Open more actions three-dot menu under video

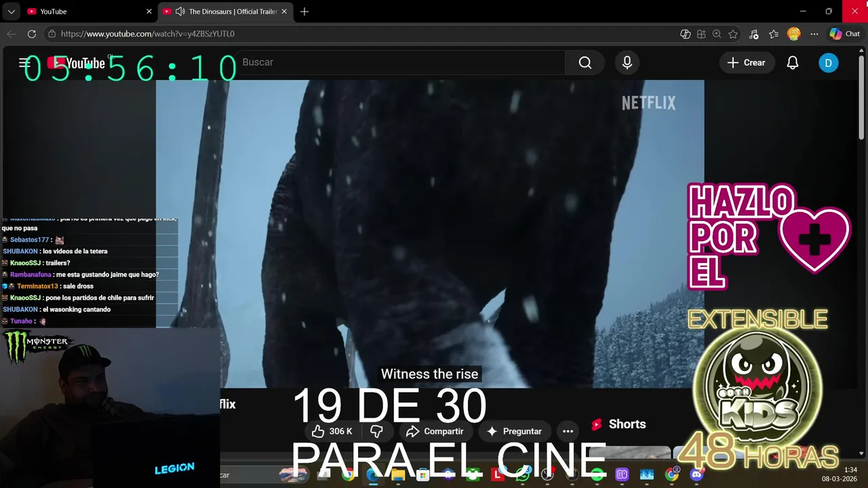pos(568,431)
